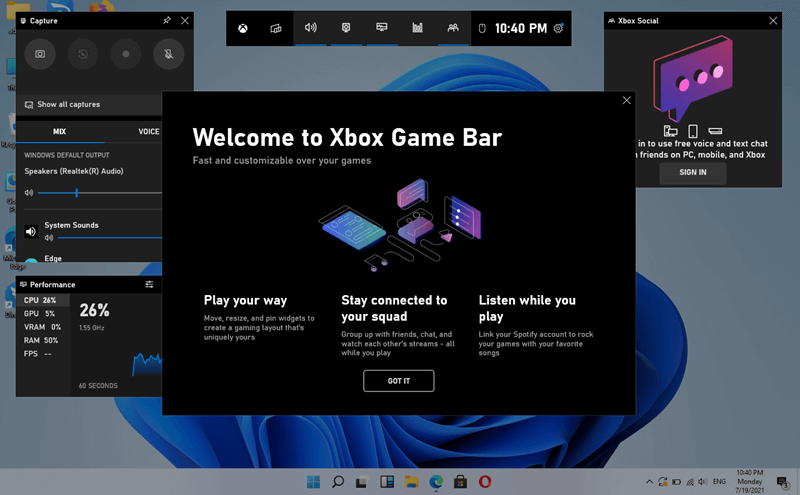Adjust the System Sounds volume slider
Image resolution: width=800 pixels, height=495 pixels.
tap(110, 238)
